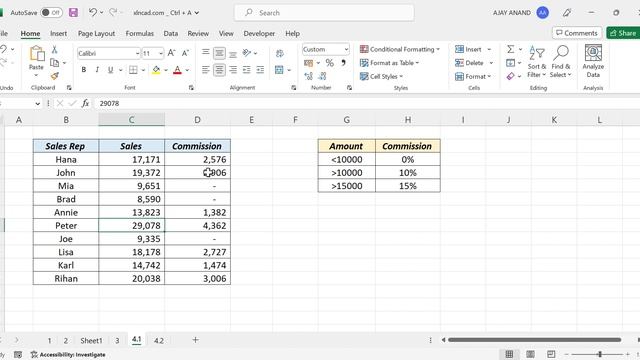The image size is (640, 360).
Task: Click the Paste clipboard icon
Action: 36,53
